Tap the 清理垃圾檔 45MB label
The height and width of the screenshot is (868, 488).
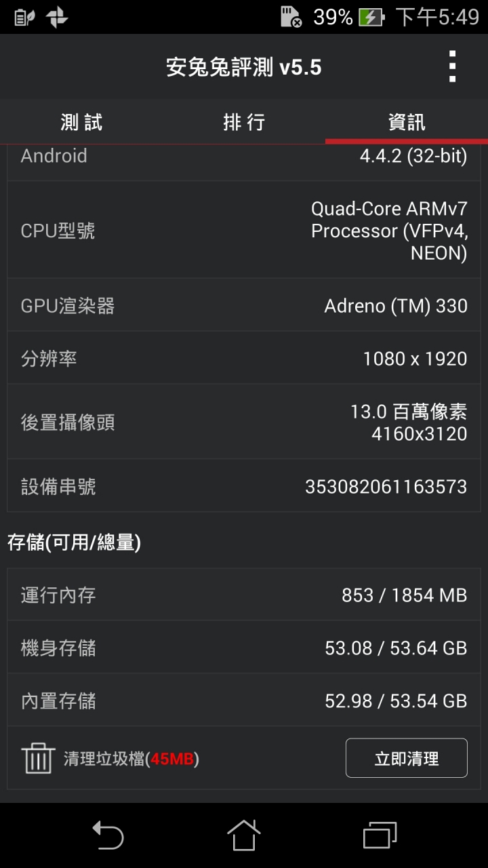131,759
